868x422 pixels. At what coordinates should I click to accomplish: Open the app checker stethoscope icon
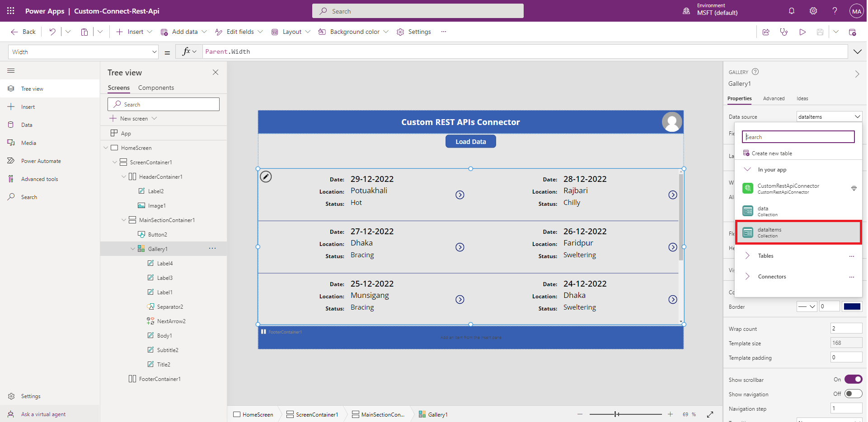pyautogui.click(x=784, y=32)
